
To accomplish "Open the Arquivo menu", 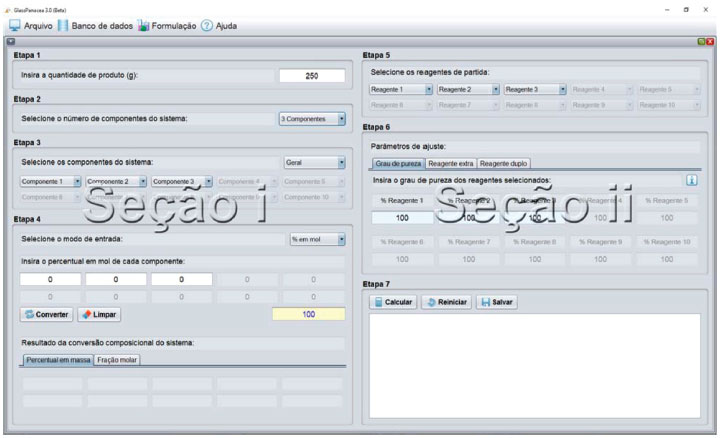I will coord(32,25).
